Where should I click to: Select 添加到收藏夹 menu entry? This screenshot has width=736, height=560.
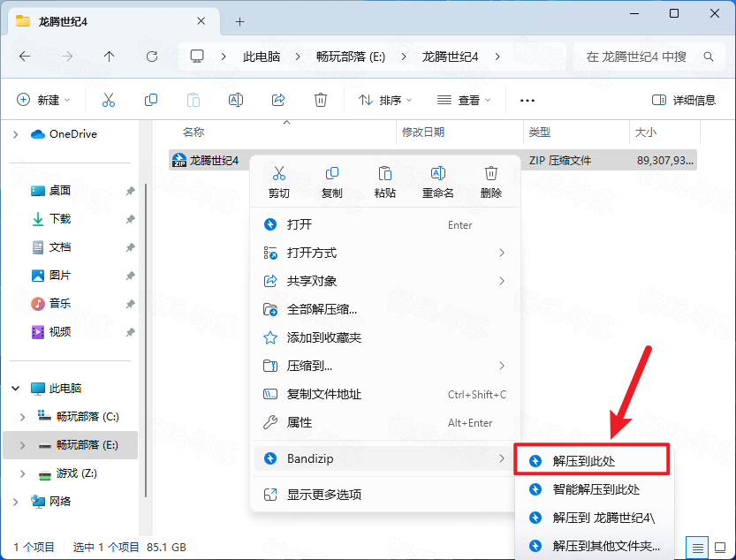coord(385,337)
